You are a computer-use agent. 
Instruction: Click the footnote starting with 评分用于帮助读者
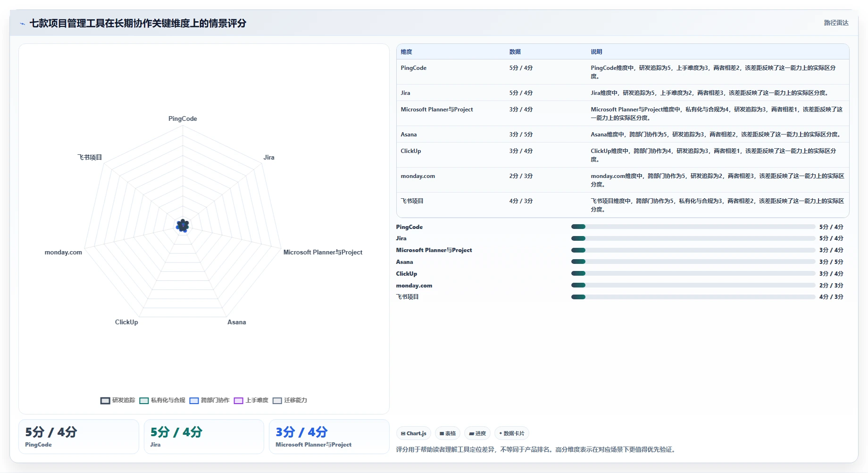pyautogui.click(x=537, y=449)
